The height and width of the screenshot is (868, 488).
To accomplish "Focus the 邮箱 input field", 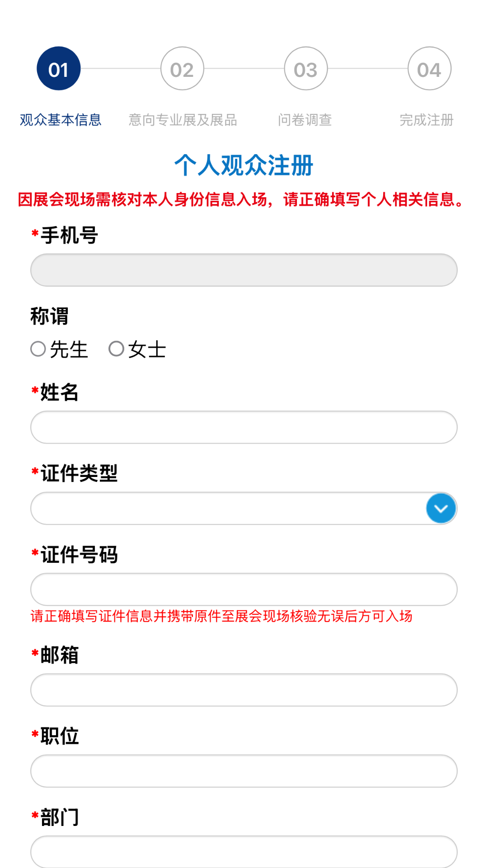I will click(244, 690).
